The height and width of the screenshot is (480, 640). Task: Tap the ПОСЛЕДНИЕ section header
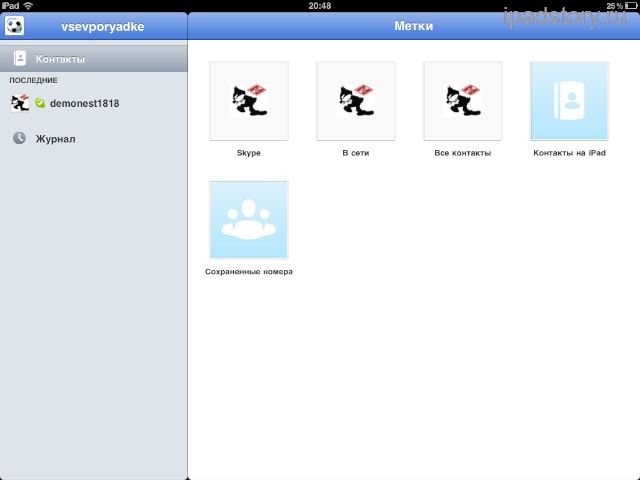pyautogui.click(x=33, y=80)
